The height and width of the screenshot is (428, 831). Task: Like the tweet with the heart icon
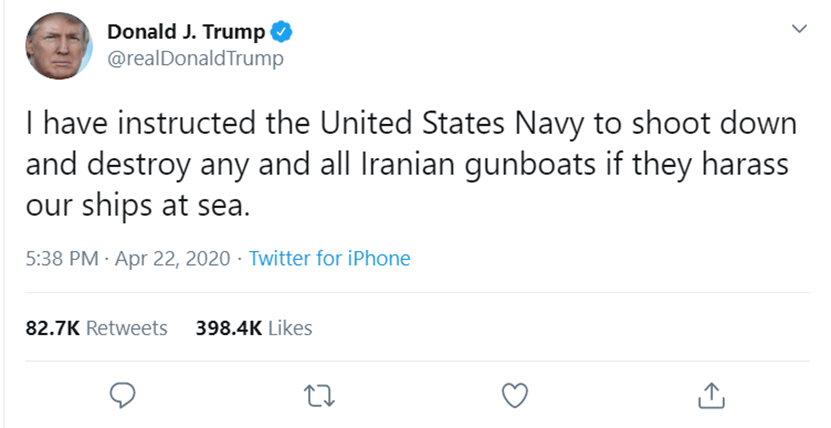click(x=514, y=396)
